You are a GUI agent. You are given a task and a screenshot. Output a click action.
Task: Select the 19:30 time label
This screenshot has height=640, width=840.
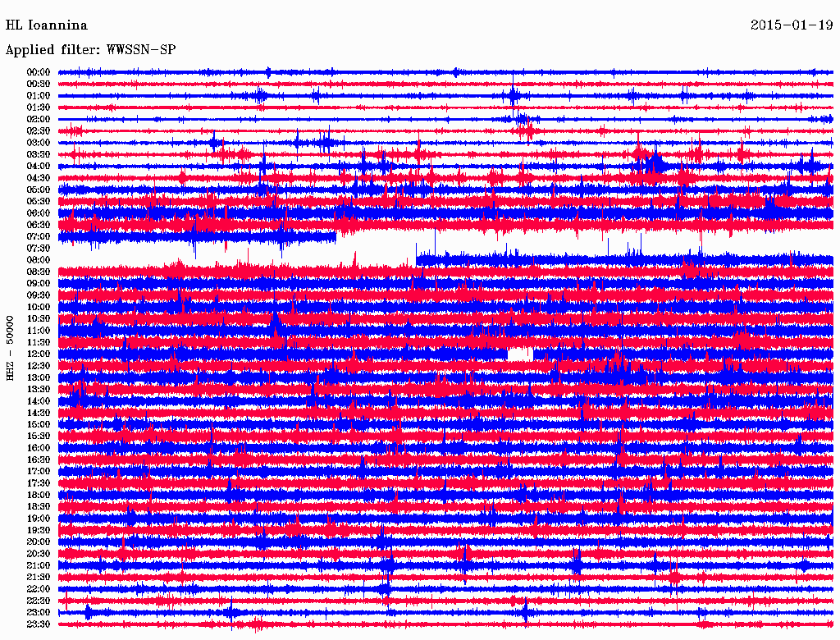[39, 530]
